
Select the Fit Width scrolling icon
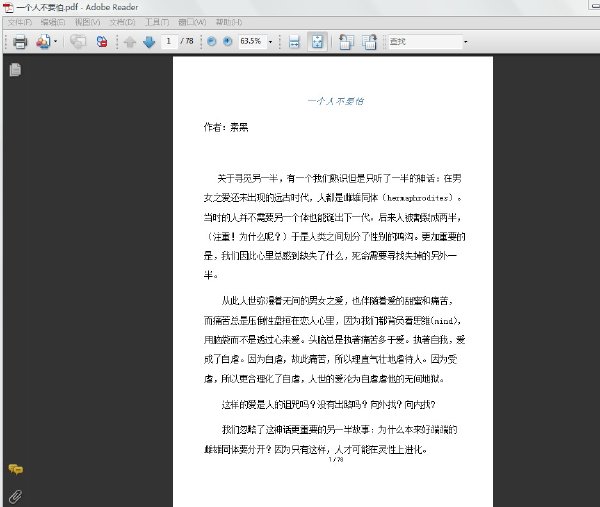coord(294,42)
